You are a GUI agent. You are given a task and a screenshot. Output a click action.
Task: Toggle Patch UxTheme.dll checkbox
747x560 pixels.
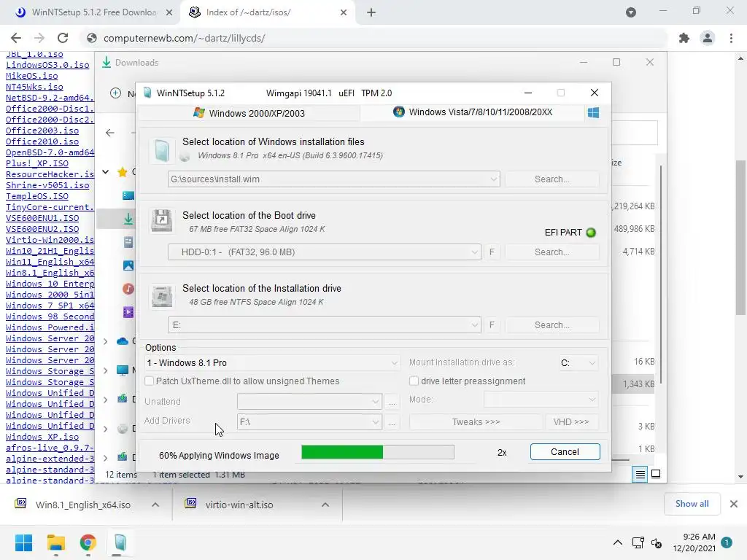click(149, 381)
